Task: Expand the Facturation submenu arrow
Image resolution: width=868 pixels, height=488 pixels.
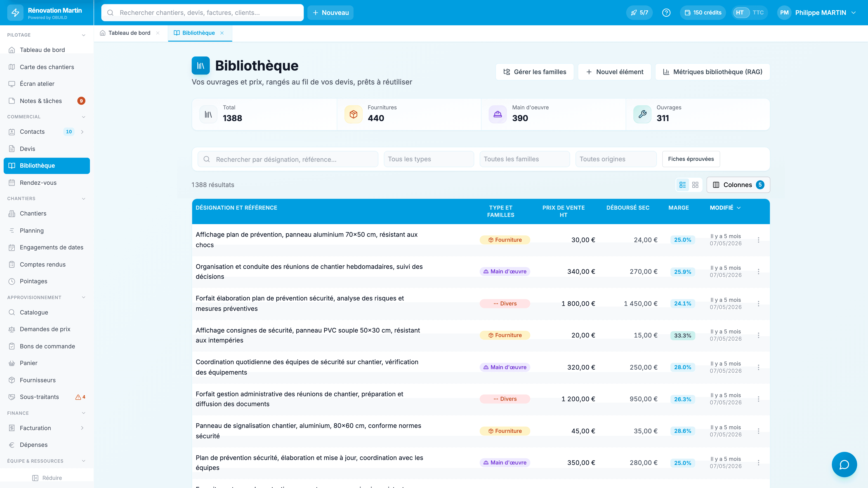Action: 82,428
